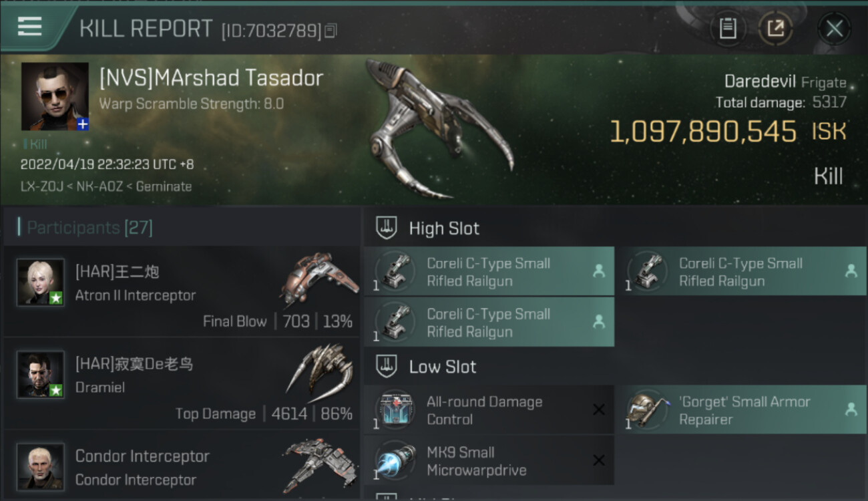Close the kill report window
The height and width of the screenshot is (501, 868).
tap(834, 29)
